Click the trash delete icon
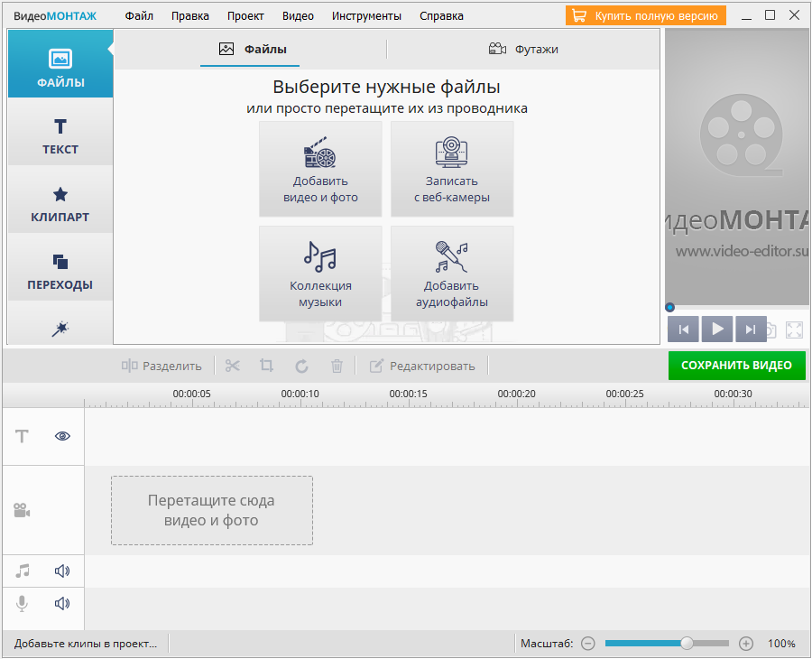Image resolution: width=812 pixels, height=659 pixels. 337,367
